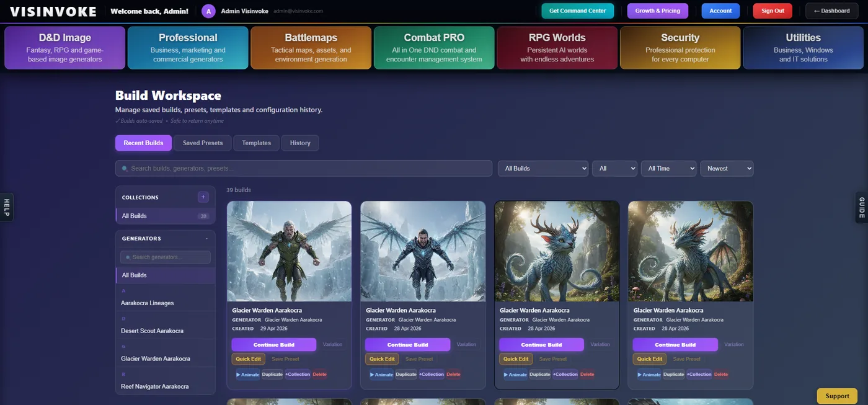Viewport: 868px width, 405px height.
Task: Click the VISINVOKE logo
Action: pyautogui.click(x=53, y=11)
